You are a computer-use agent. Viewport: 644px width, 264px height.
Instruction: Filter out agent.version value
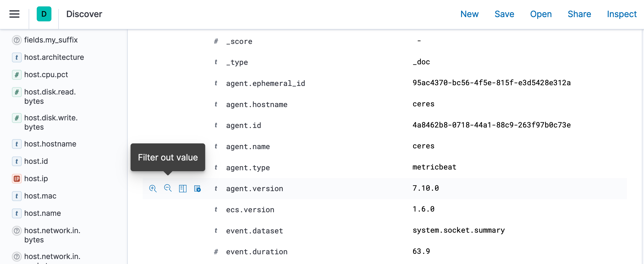(168, 188)
